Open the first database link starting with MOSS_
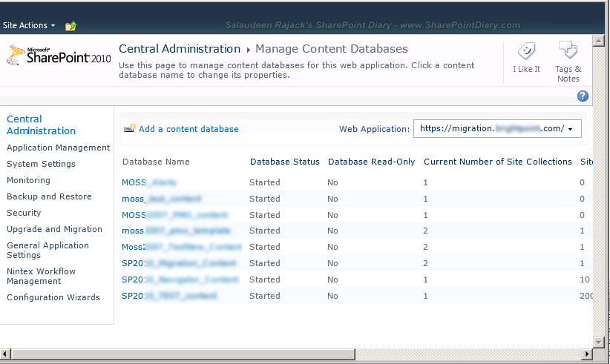This screenshot has width=610, height=364. [149, 182]
